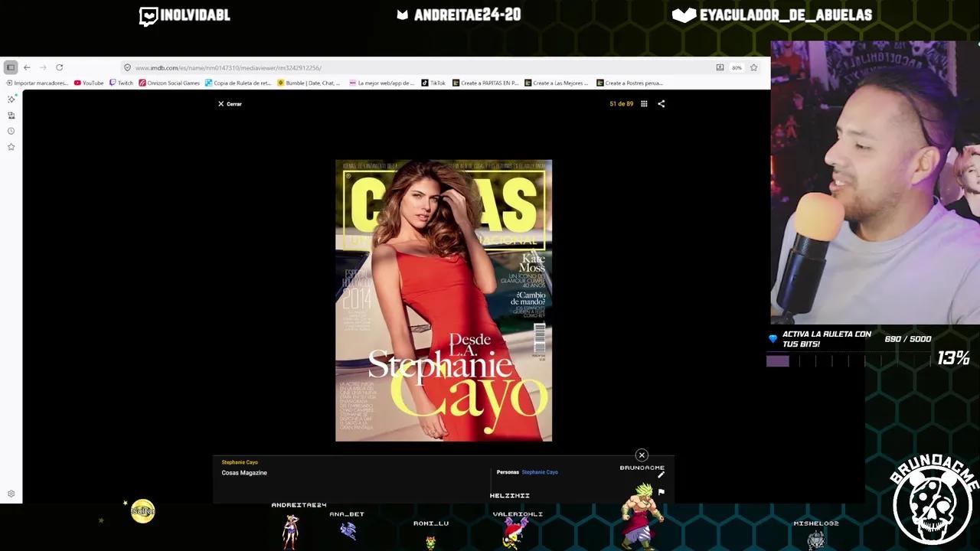Open the Importar marcadores bookmarks folder

tap(38, 83)
